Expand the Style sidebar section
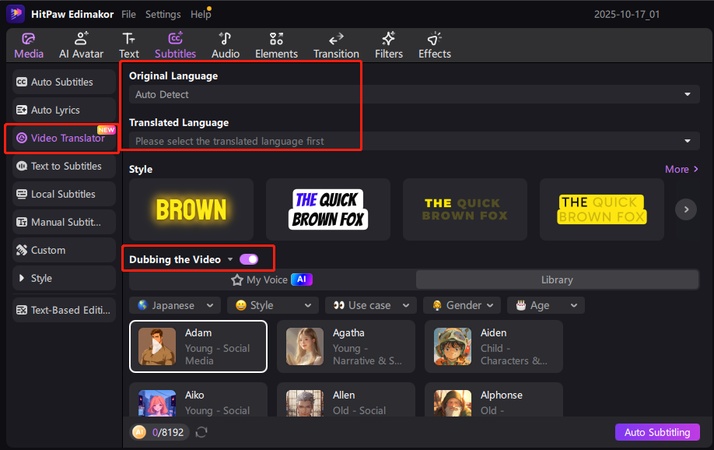 coord(60,278)
